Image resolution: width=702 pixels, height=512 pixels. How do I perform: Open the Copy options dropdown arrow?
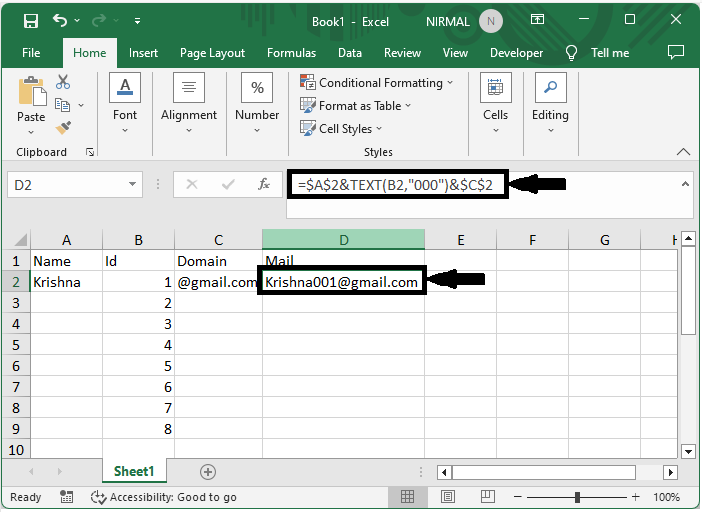point(81,105)
